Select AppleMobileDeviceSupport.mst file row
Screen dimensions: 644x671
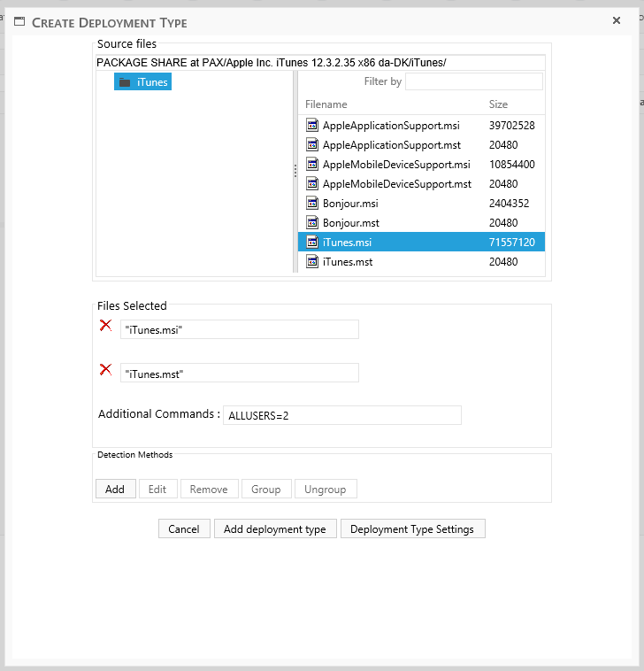[396, 184]
